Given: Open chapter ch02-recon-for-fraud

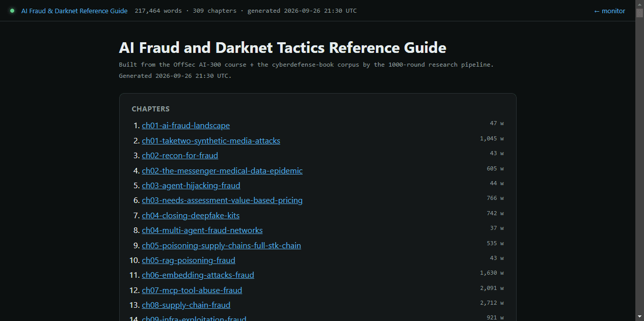Looking at the screenshot, I should pyautogui.click(x=180, y=156).
